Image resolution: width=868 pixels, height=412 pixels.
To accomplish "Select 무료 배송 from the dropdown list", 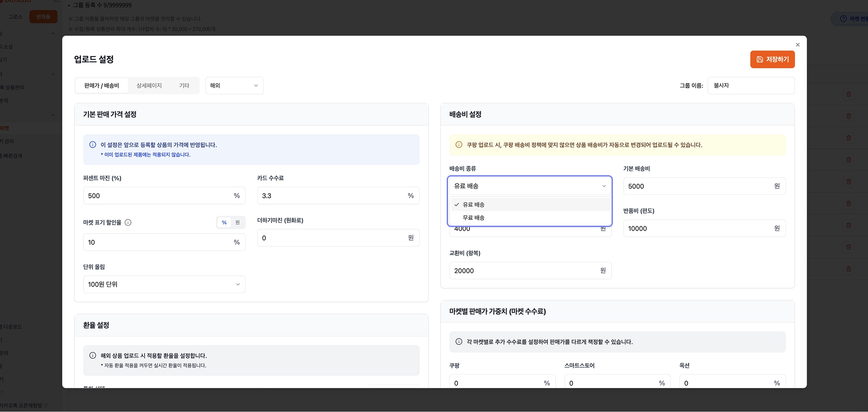I will tap(474, 218).
